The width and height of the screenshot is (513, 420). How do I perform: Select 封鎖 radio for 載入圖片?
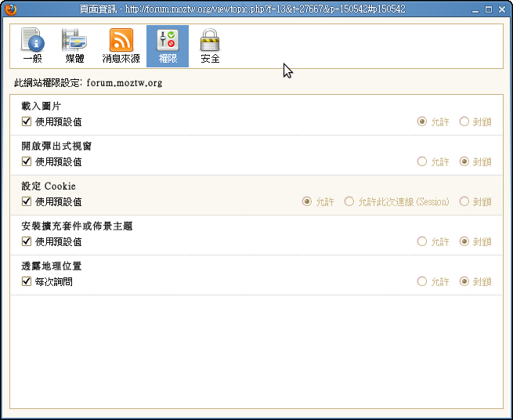(464, 121)
